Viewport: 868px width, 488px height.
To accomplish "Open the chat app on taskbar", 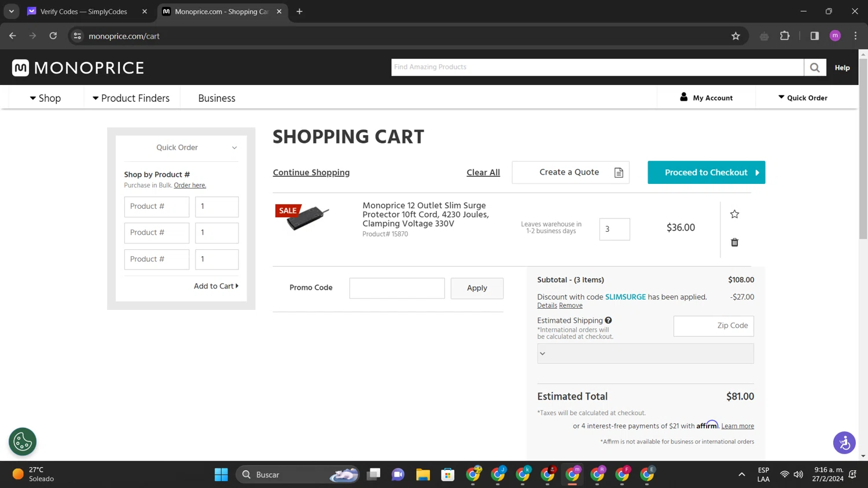I will pyautogui.click(x=398, y=475).
